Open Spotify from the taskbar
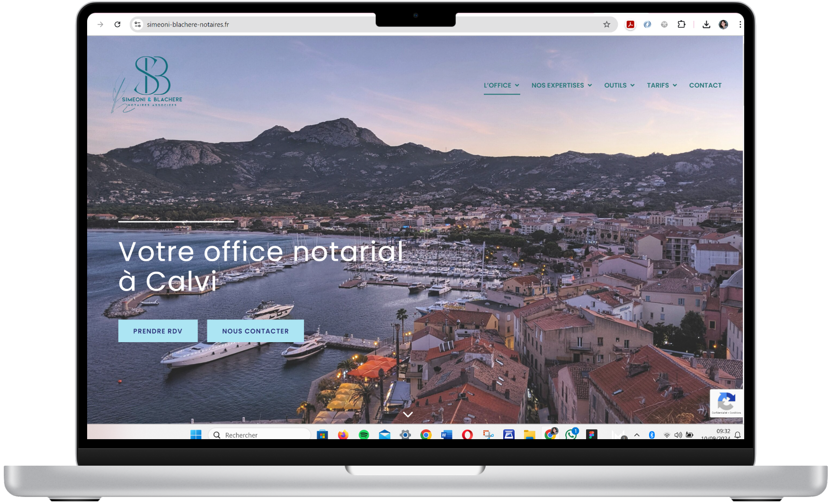 coord(364,434)
